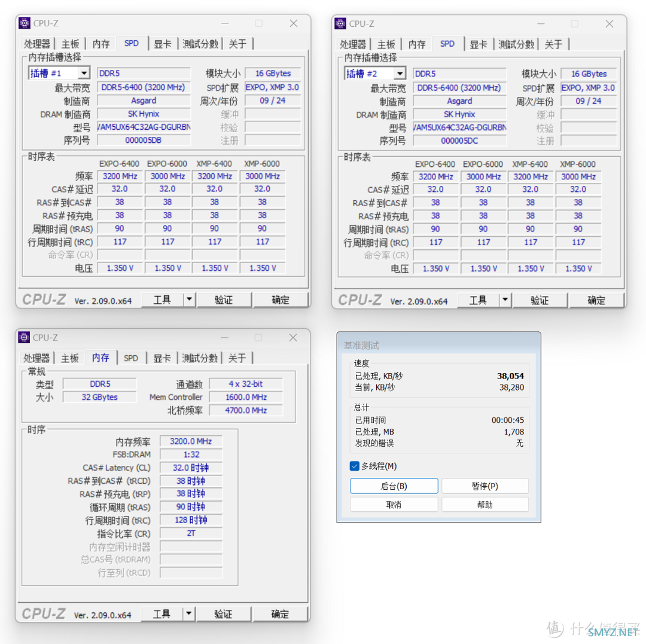Image resolution: width=646 pixels, height=644 pixels.
Task: Click 指令比率 value 2T
Action: tap(191, 533)
